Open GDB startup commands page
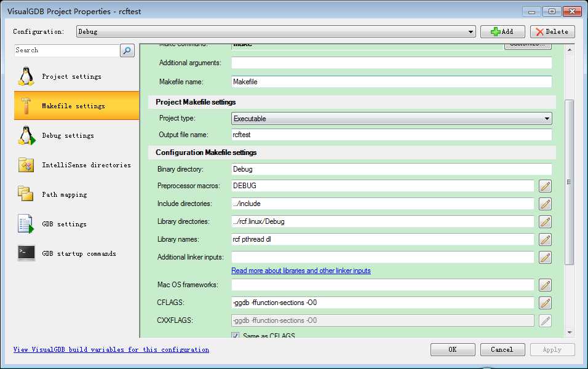The width and height of the screenshot is (588, 369). (76, 253)
